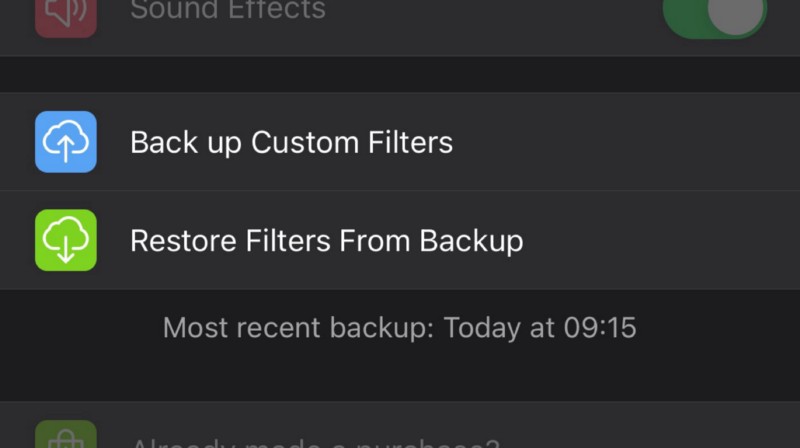Select the Sound Effects label
The height and width of the screenshot is (448, 800).
pos(228,11)
